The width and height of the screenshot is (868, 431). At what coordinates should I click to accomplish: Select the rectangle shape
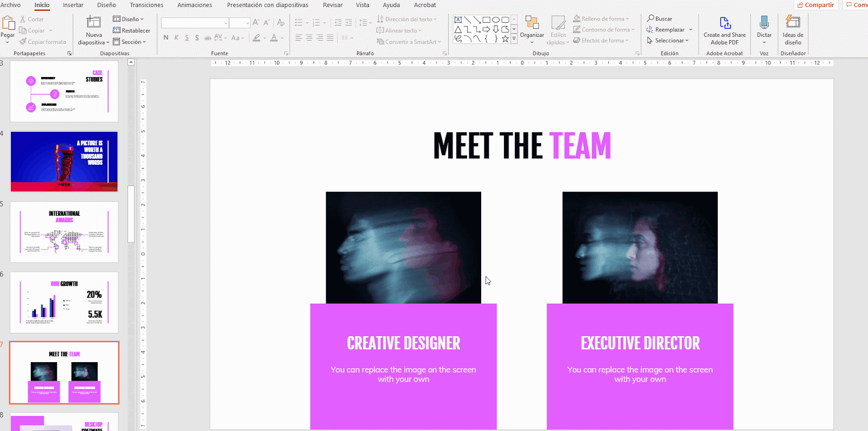(x=486, y=20)
